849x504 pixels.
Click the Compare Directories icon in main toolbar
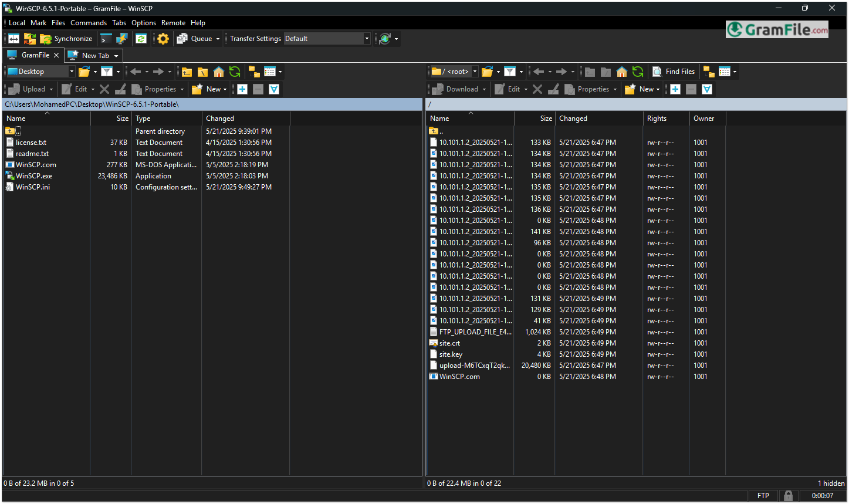point(13,39)
